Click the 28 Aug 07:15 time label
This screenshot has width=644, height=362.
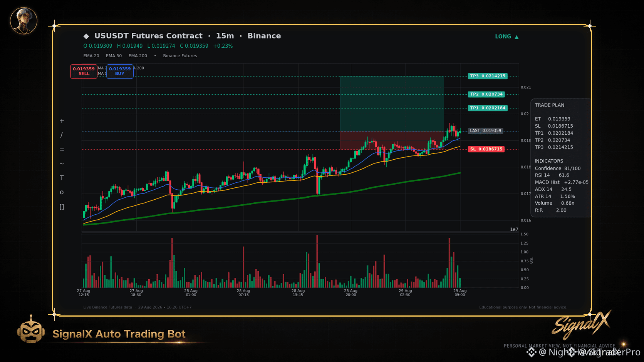(x=243, y=293)
